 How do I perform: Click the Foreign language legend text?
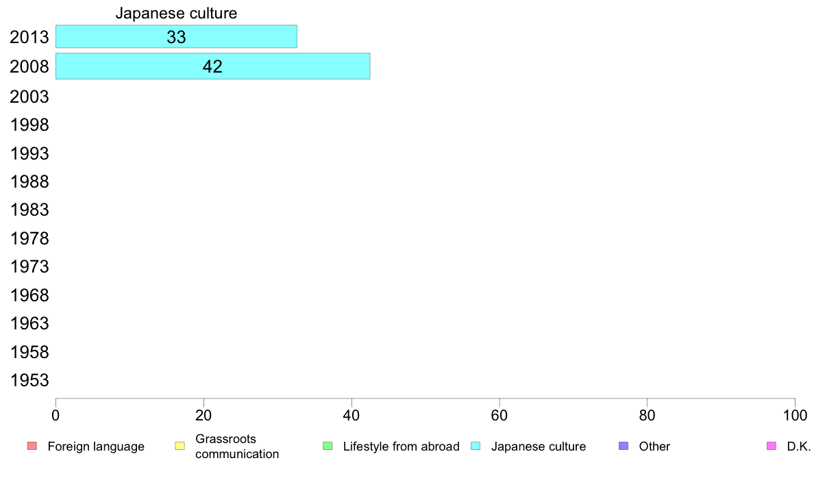(x=96, y=446)
